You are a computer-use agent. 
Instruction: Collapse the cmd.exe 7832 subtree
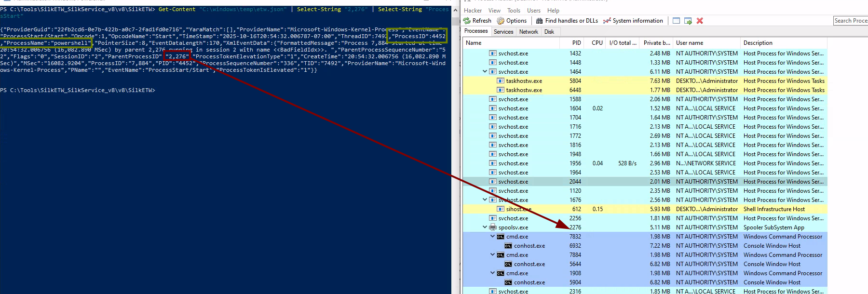[x=493, y=237]
